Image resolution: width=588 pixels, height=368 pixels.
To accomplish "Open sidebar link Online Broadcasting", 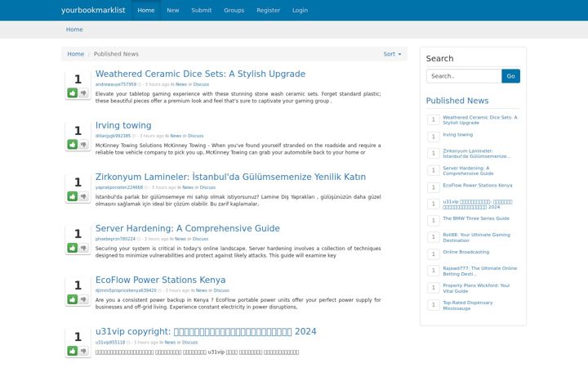I will tap(465, 252).
